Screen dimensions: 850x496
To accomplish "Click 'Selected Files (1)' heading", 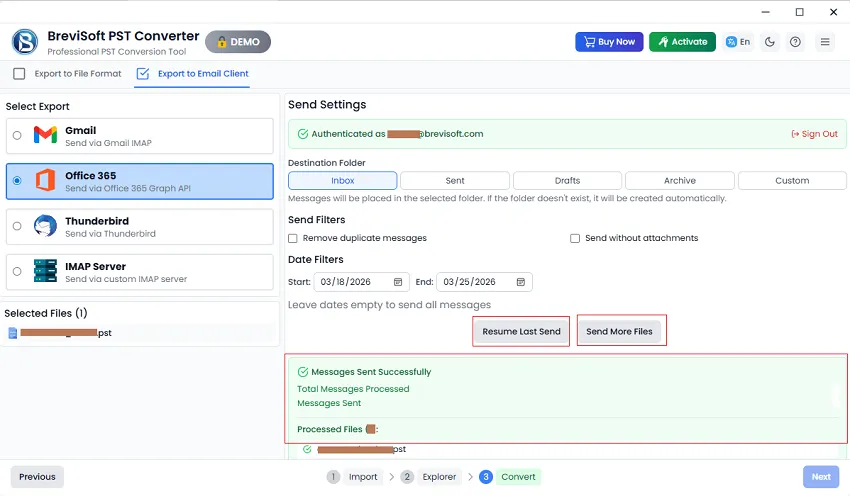I will [46, 313].
